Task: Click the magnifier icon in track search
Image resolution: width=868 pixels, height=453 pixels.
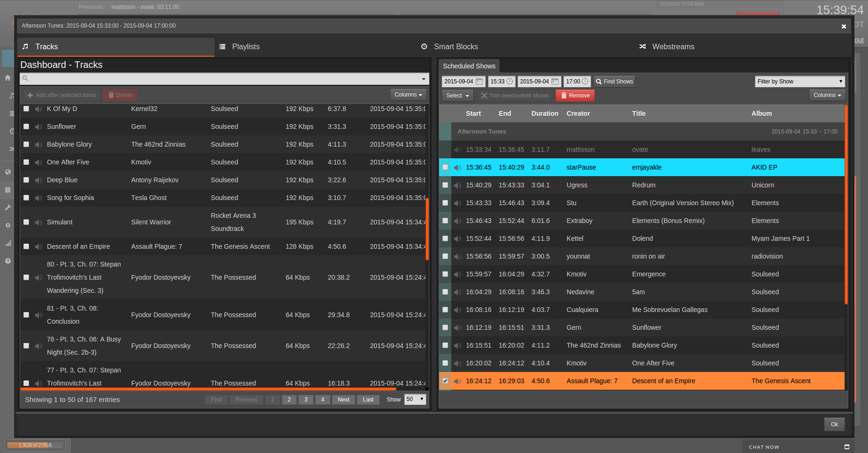Action: click(x=26, y=79)
